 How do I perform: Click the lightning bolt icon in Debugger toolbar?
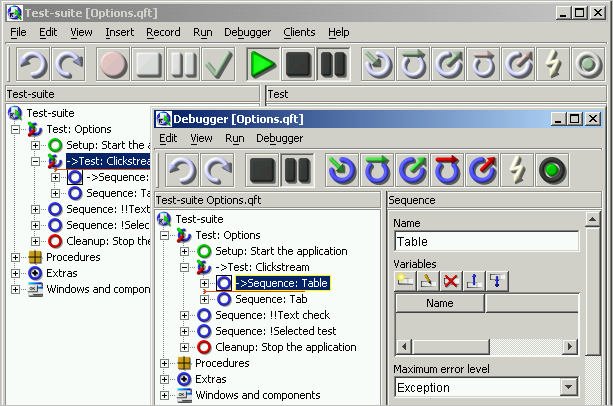coord(517,169)
